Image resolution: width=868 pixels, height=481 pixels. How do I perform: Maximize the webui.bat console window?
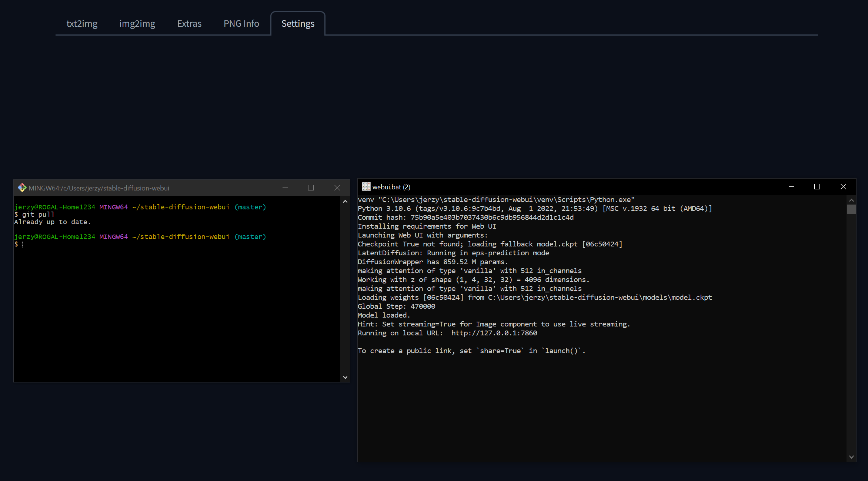817,186
